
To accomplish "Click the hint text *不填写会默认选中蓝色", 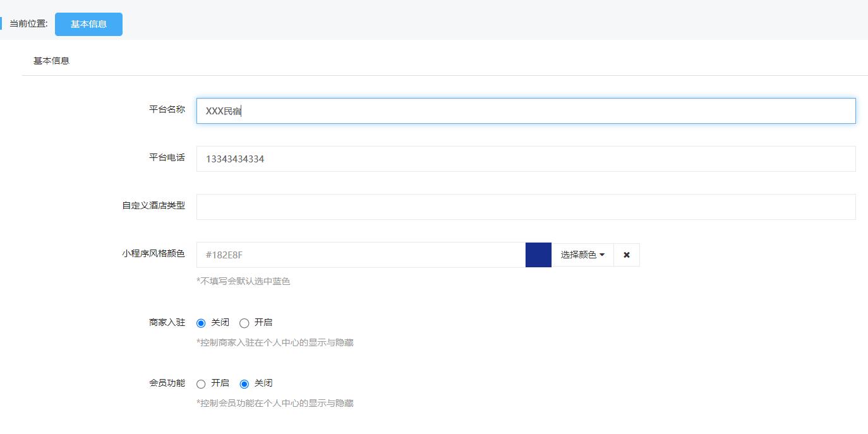I will 243,281.
